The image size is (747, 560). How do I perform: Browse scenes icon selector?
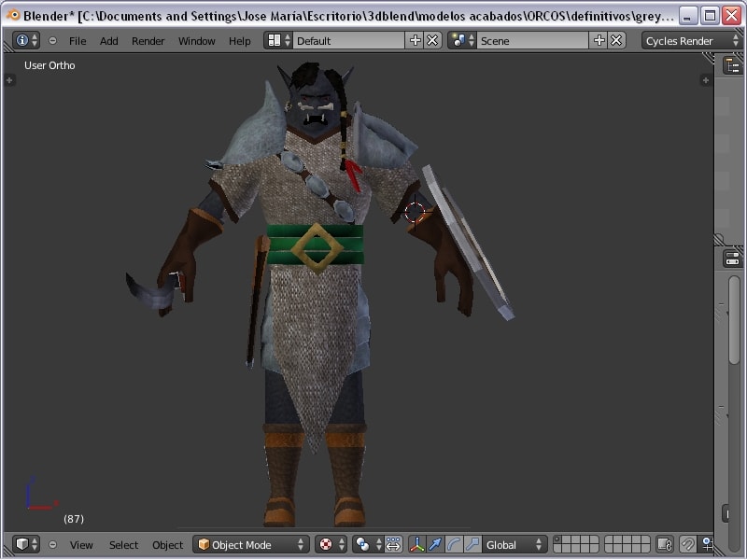[x=462, y=40]
